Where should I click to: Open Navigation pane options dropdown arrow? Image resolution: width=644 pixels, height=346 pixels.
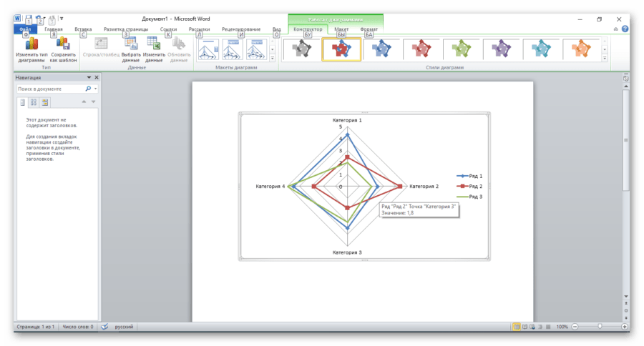tap(89, 77)
